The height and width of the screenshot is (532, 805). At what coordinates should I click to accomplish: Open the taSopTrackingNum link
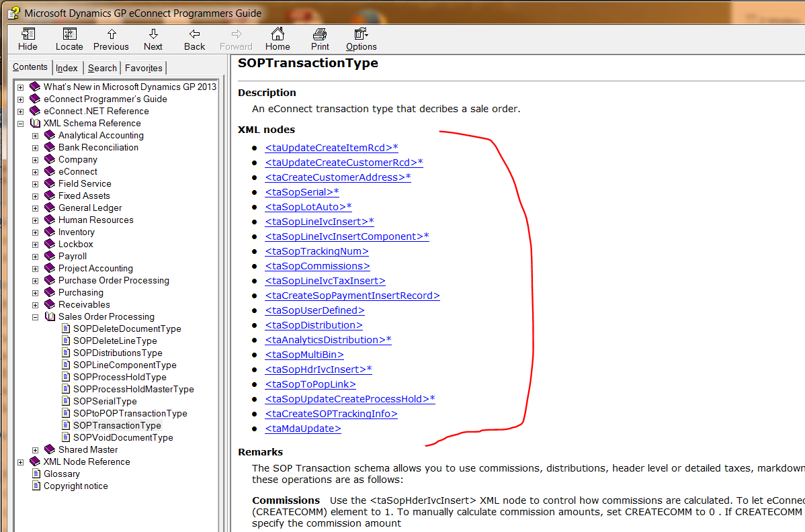(316, 251)
